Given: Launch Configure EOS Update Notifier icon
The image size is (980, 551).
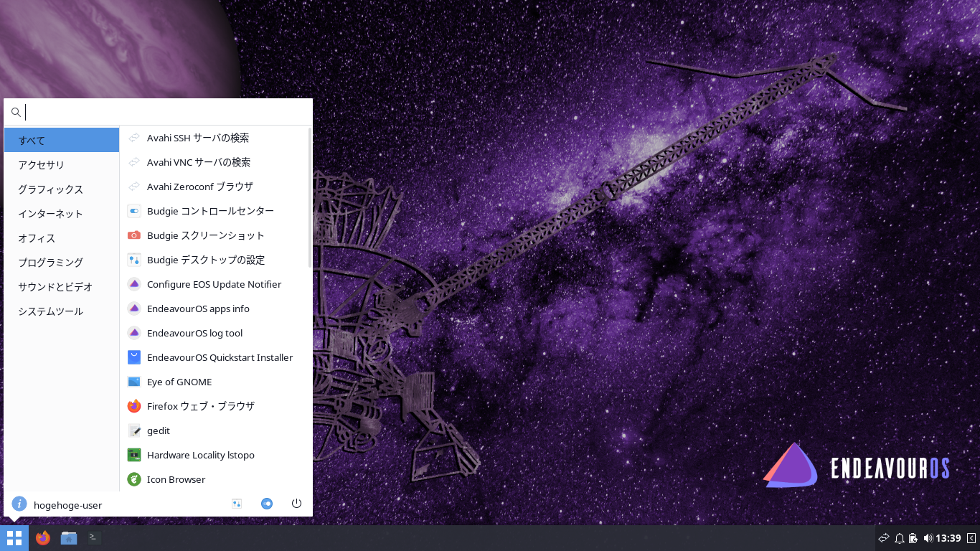Looking at the screenshot, I should click(134, 284).
